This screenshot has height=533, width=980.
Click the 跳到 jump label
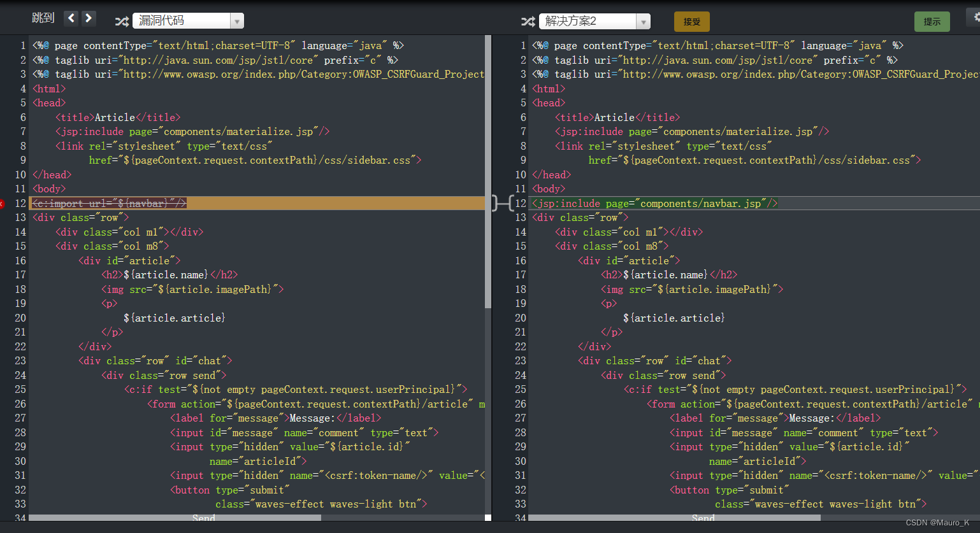tap(43, 18)
